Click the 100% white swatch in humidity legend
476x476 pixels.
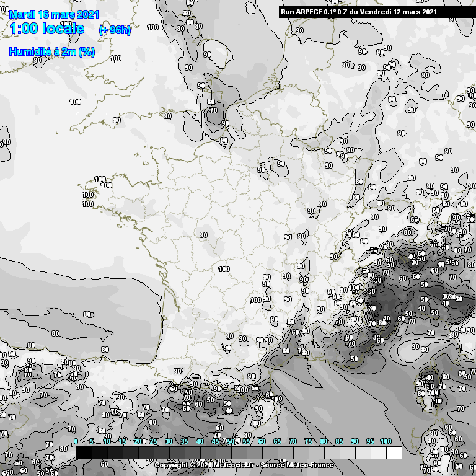coord(394,453)
